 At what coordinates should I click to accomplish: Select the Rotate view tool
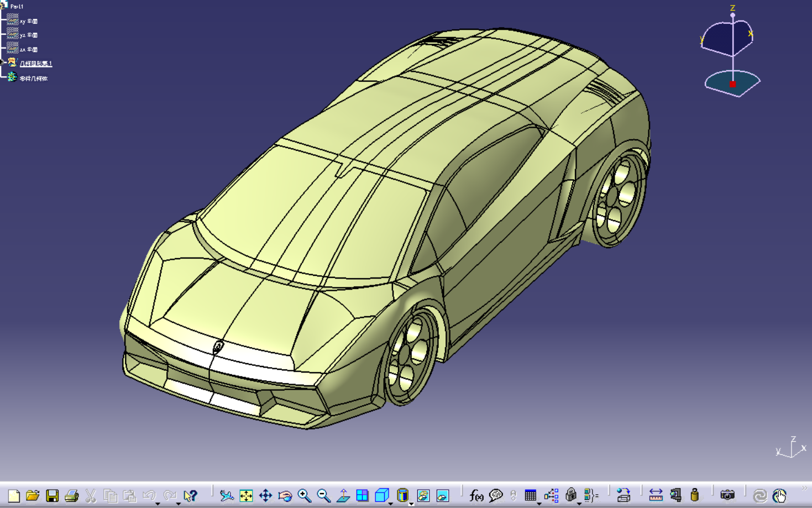[x=285, y=496]
